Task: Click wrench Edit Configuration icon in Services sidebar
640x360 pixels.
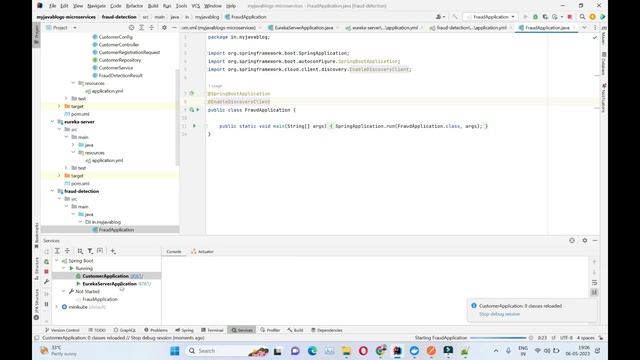Action: (x=47, y=282)
